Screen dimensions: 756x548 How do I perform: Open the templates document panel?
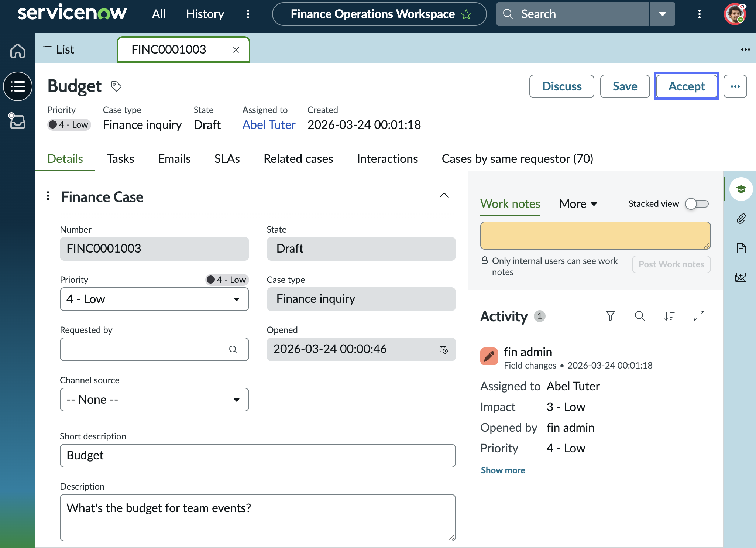(741, 248)
